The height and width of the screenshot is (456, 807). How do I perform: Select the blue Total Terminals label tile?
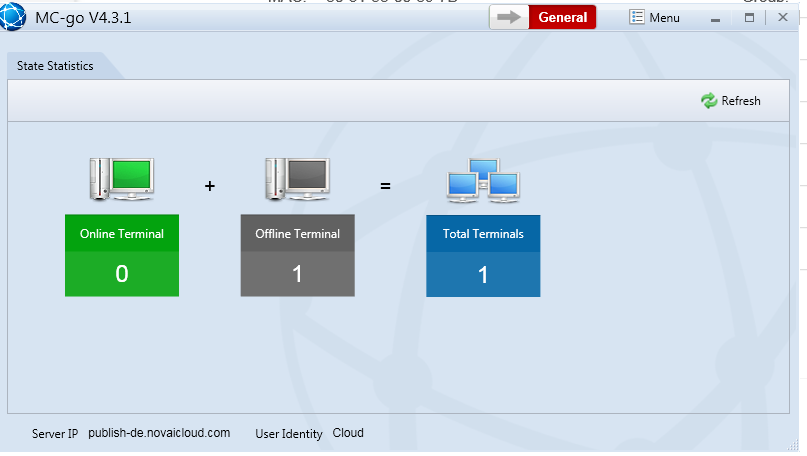(x=483, y=234)
